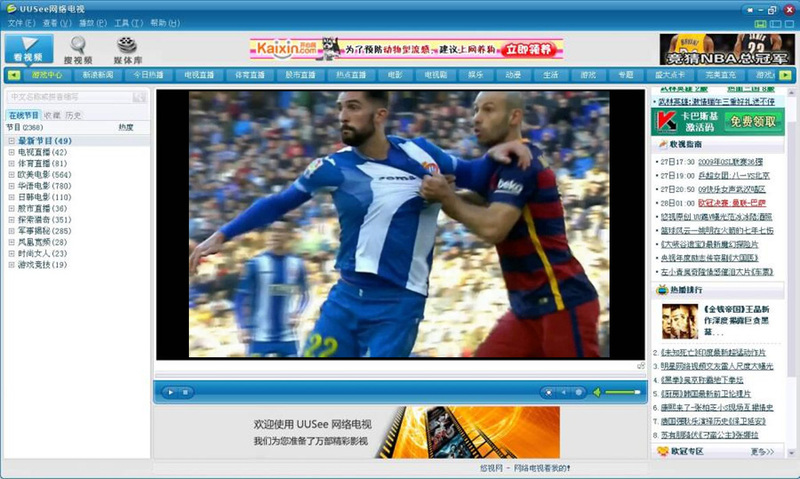Open the 新浪新闻 channel button

click(x=97, y=75)
